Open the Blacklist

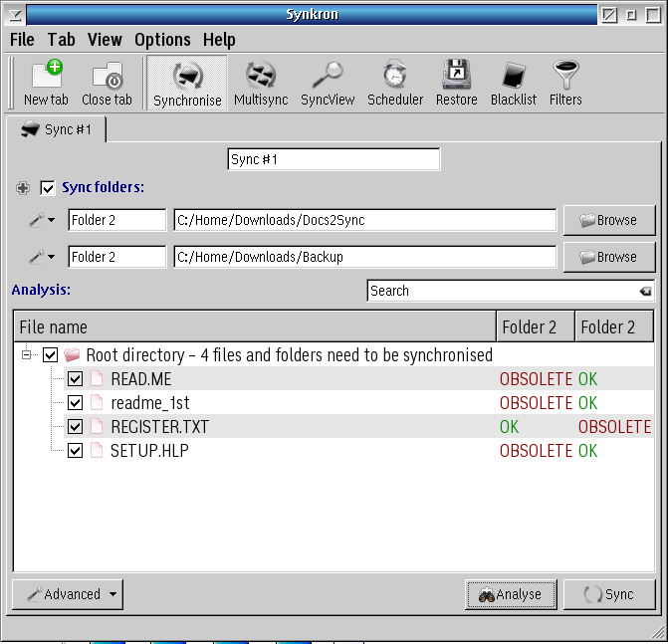pos(514,83)
